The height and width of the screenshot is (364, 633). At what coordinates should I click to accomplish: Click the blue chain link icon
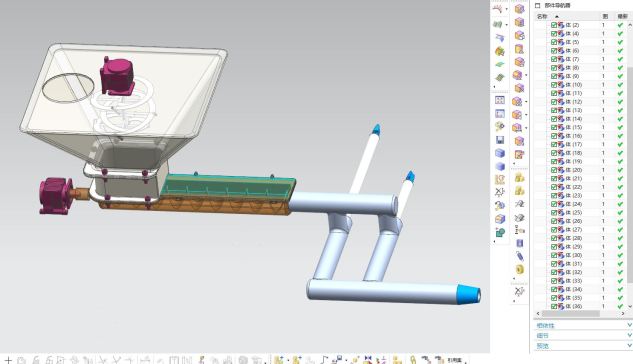(500, 205)
